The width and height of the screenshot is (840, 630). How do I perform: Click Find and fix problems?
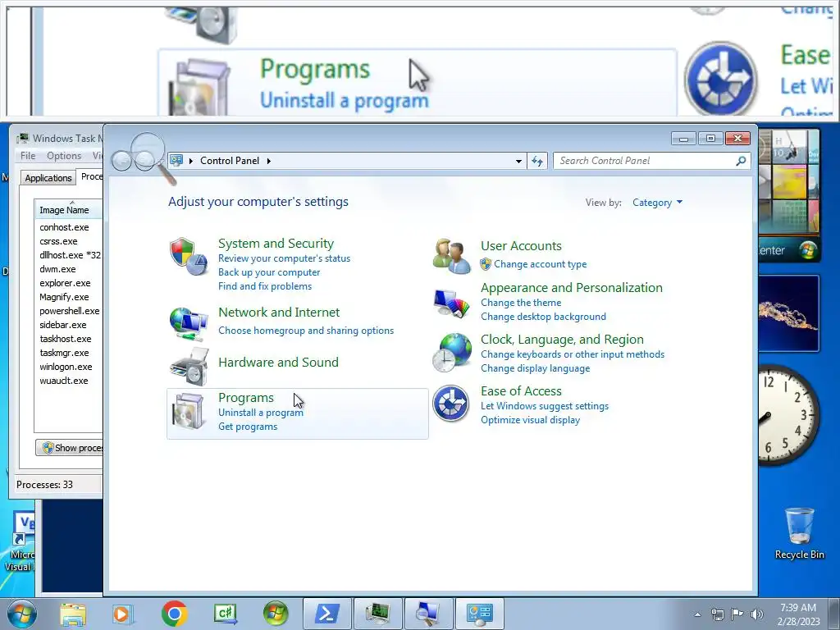point(265,286)
